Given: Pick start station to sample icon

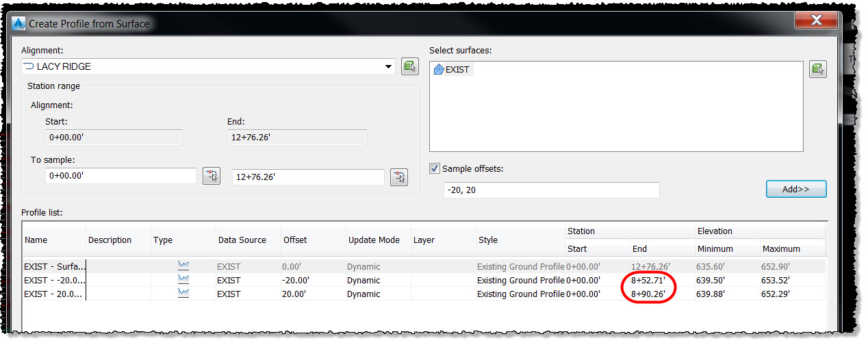Looking at the screenshot, I should [212, 177].
